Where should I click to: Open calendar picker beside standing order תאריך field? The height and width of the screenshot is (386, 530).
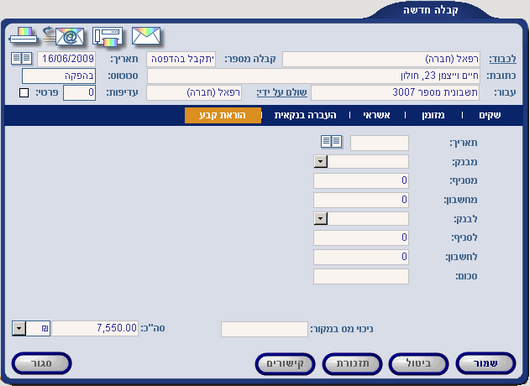point(331,142)
